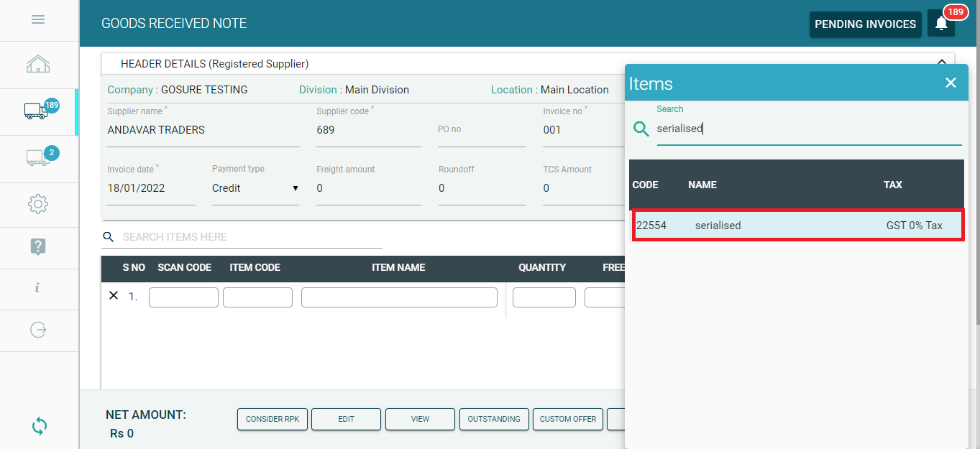The width and height of the screenshot is (980, 449).
Task: Open the Payment type dropdown
Action: [255, 188]
